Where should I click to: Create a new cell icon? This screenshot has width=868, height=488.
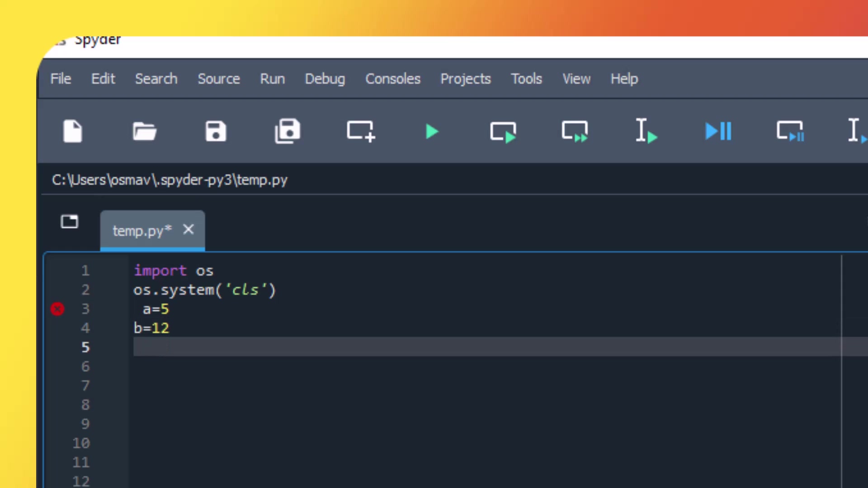[360, 131]
